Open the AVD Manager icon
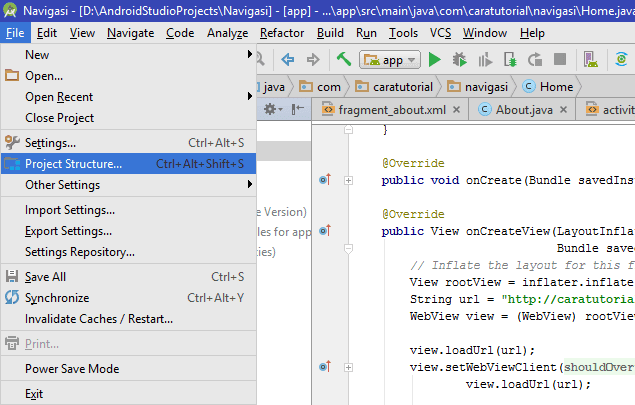Screen dimensions: 635x405 pos(590,60)
